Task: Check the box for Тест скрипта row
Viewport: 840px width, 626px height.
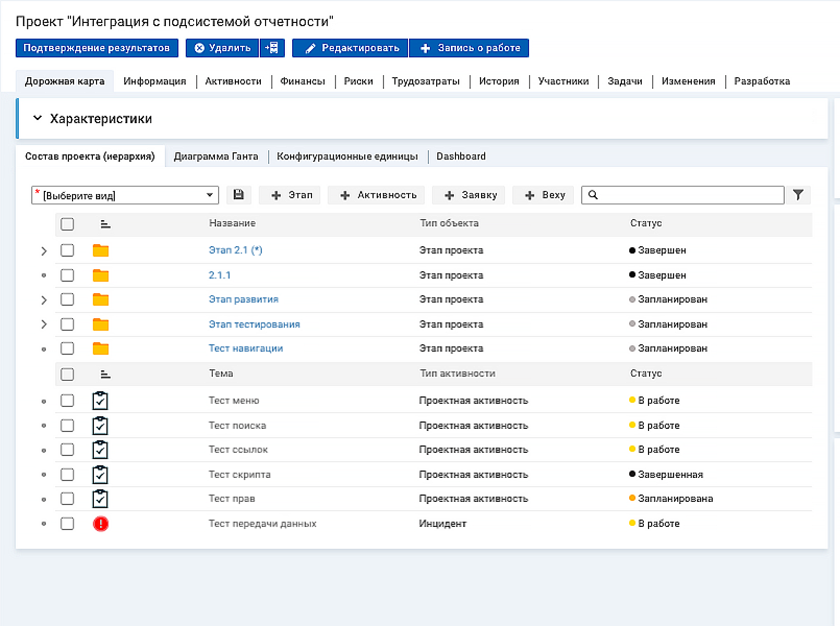Action: pos(67,475)
